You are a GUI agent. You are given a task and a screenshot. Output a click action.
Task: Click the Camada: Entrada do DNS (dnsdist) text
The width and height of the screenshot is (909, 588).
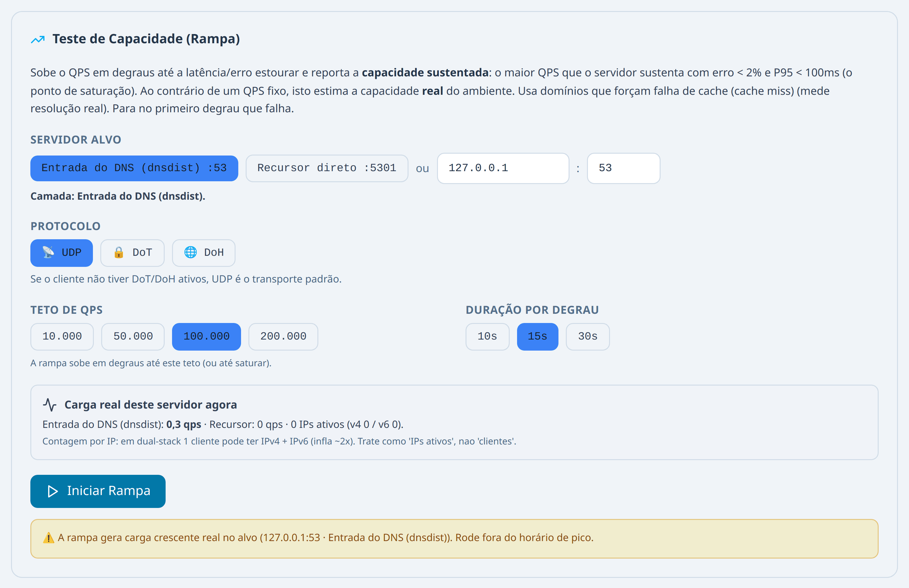[118, 196]
